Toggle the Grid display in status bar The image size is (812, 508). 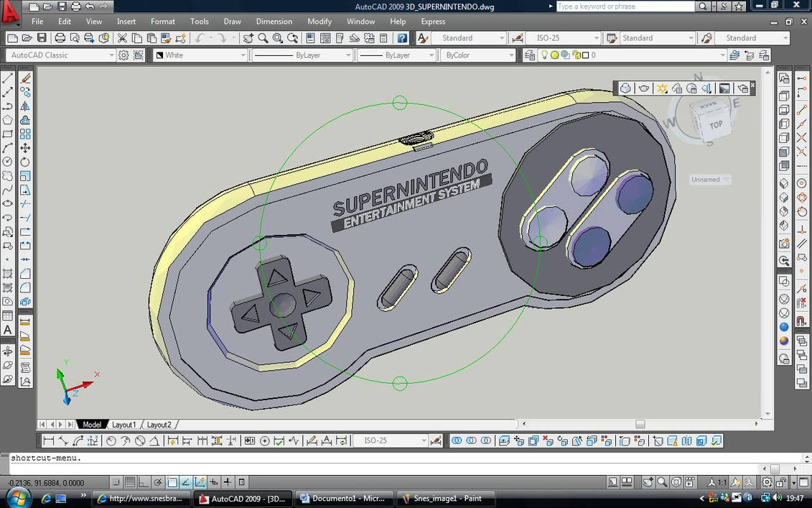(131, 481)
